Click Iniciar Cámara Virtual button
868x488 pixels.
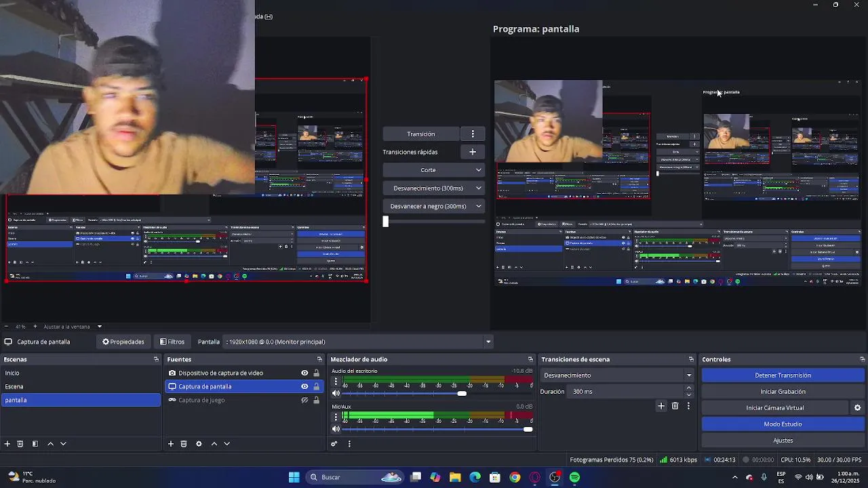click(x=774, y=408)
